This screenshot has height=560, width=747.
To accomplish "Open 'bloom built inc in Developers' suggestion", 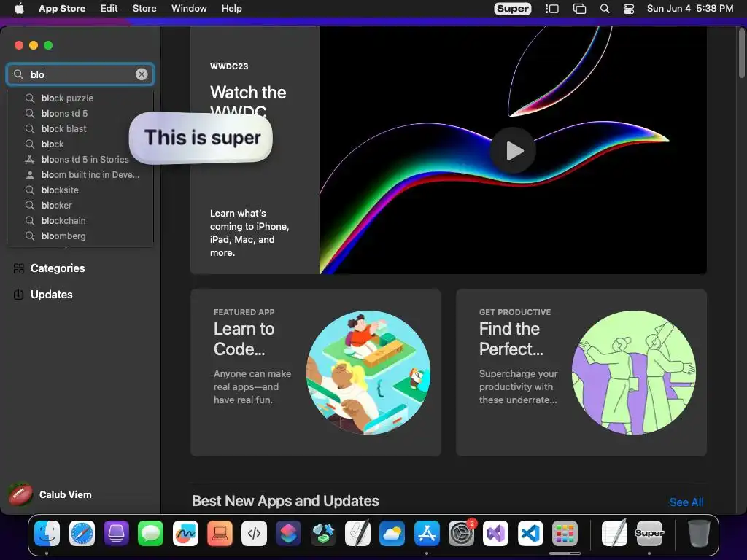I will (x=80, y=175).
